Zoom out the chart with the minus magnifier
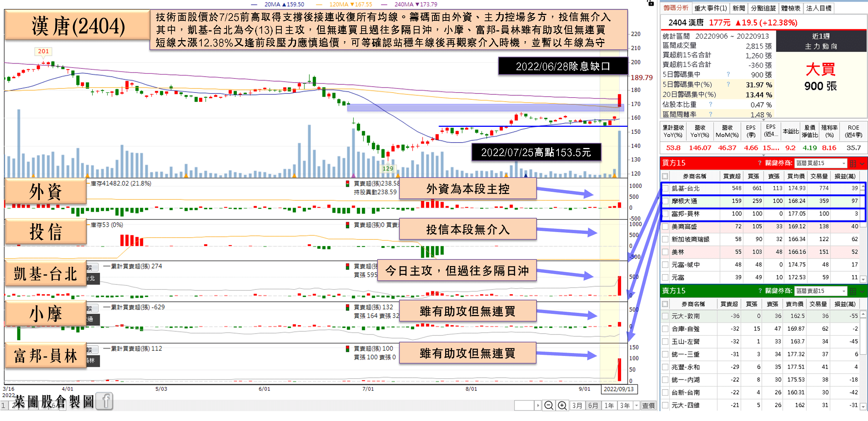Screen dimensions: 868x421 pos(549,406)
